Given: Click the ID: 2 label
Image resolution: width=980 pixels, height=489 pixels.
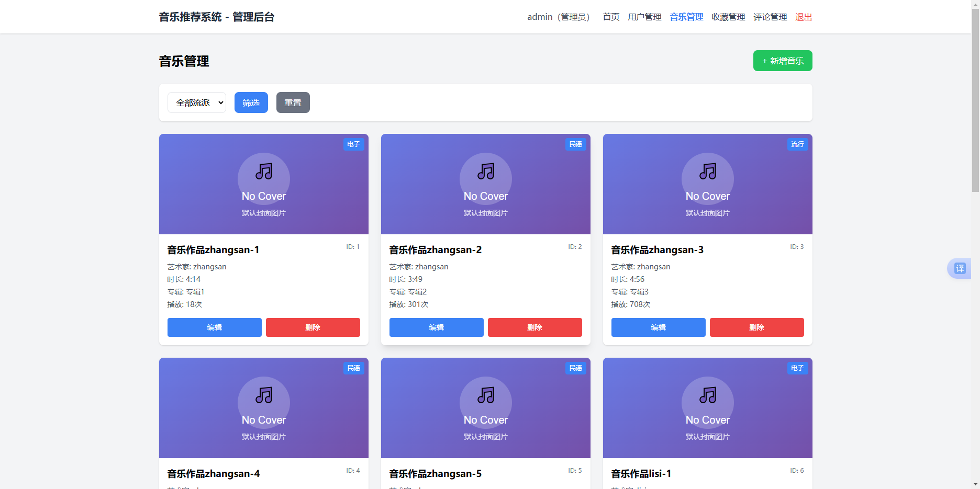Looking at the screenshot, I should (575, 247).
